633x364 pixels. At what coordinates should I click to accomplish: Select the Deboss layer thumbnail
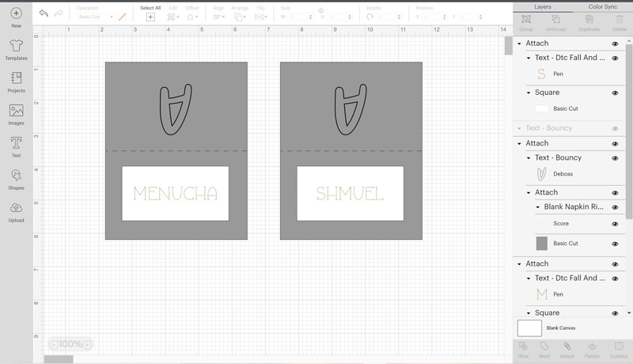click(x=542, y=174)
